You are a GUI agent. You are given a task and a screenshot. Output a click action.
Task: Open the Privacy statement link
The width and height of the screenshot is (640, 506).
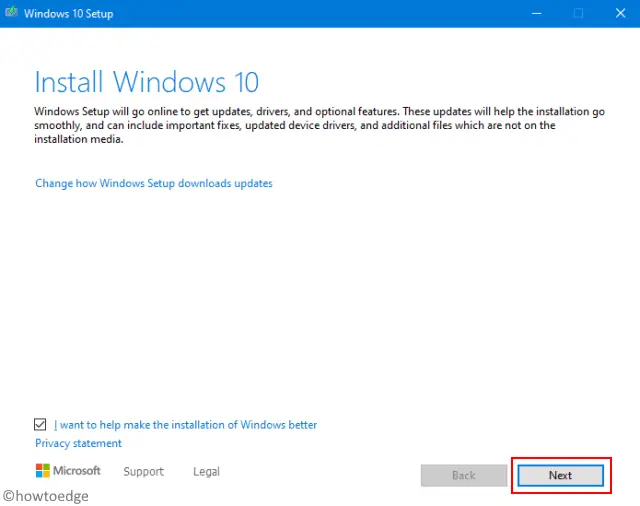coord(78,443)
